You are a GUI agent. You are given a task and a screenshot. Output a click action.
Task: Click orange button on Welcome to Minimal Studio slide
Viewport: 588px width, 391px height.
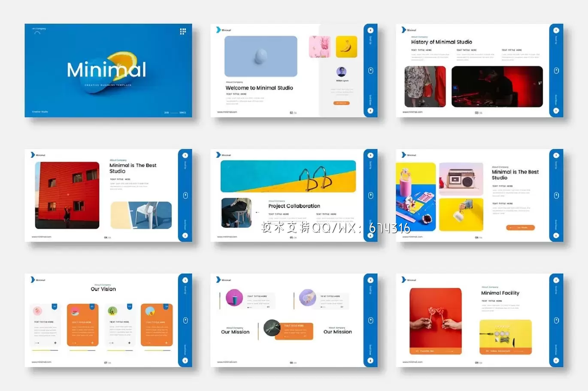point(342,103)
